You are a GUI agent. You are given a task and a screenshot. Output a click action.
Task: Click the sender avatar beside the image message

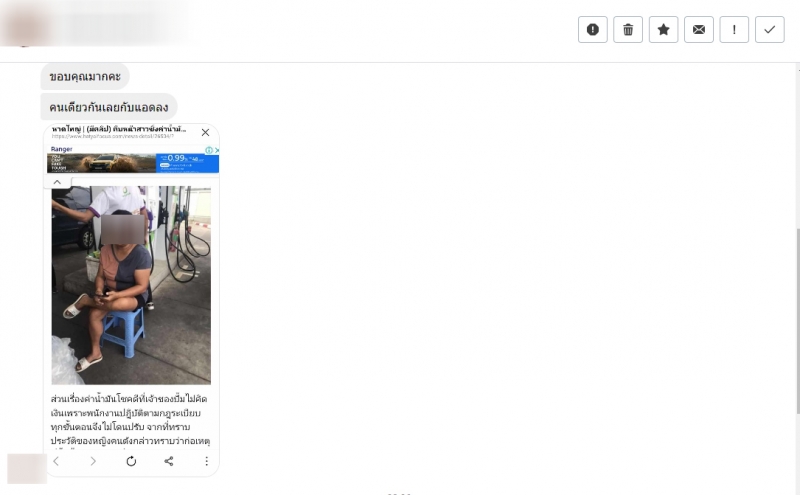click(27, 468)
